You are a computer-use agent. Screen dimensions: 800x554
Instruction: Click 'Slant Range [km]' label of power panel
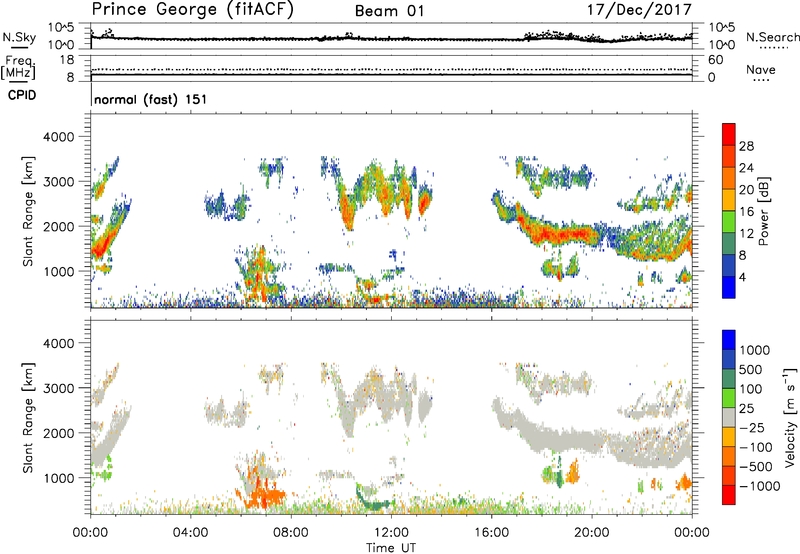(x=29, y=211)
